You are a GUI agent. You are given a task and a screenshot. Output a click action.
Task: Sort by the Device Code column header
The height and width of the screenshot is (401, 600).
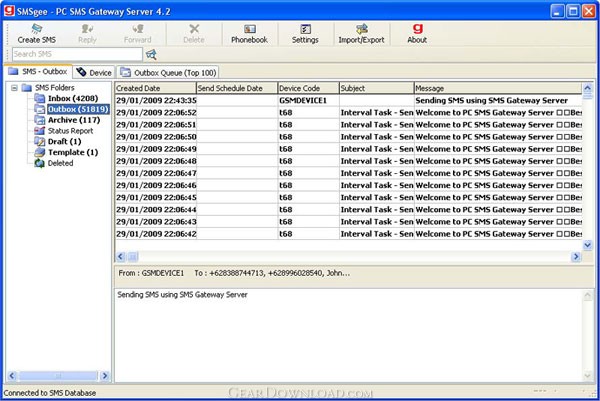coord(308,88)
